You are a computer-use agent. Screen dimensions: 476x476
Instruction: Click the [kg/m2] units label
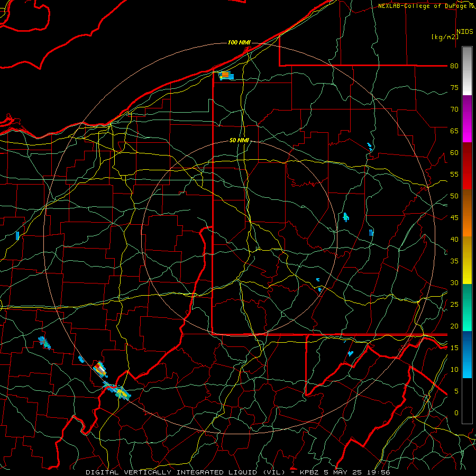(445, 36)
